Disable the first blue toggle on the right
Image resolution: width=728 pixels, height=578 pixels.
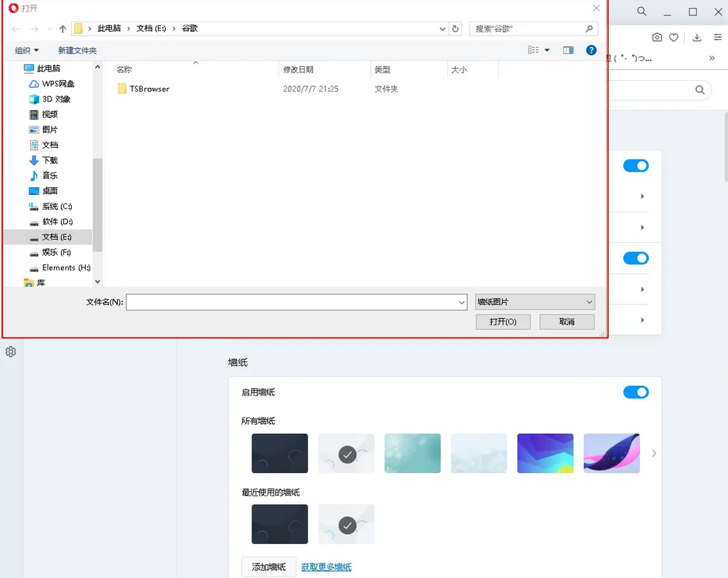coord(635,165)
